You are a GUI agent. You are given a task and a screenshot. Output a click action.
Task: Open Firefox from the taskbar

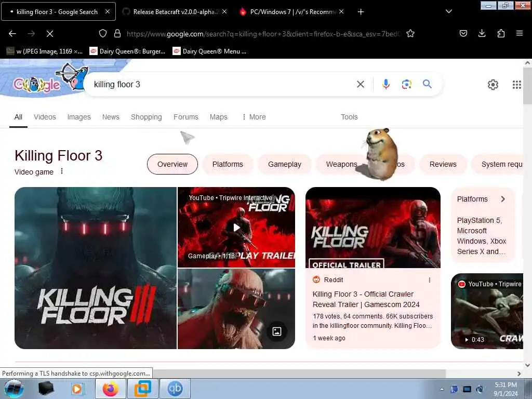[x=111, y=389]
